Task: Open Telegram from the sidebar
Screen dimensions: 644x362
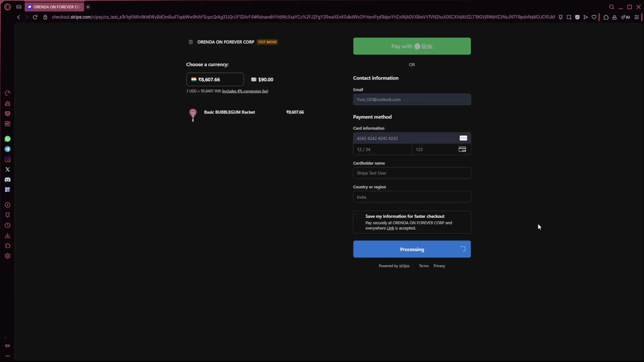Action: [7, 149]
